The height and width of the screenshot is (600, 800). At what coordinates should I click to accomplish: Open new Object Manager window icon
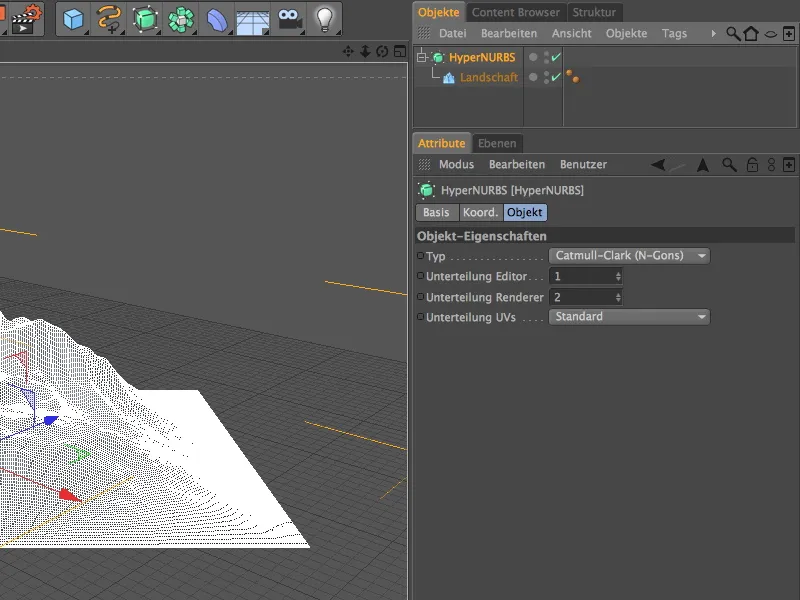(x=789, y=34)
